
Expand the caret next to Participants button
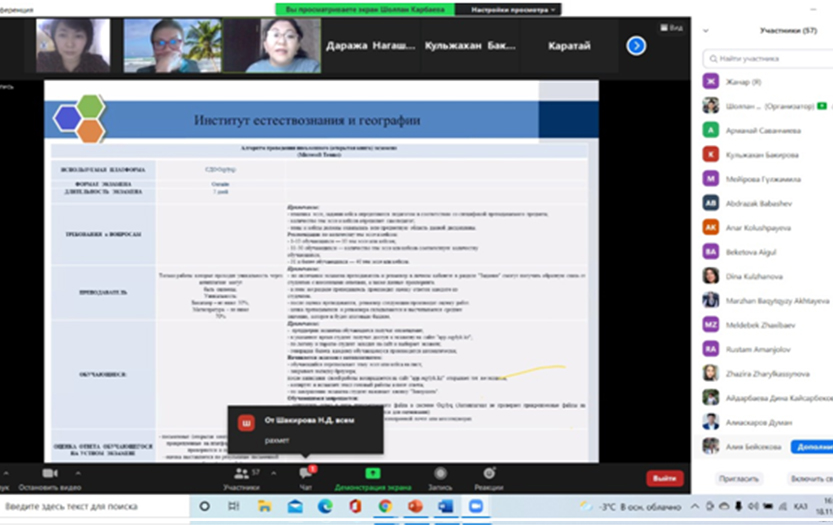coord(271,472)
